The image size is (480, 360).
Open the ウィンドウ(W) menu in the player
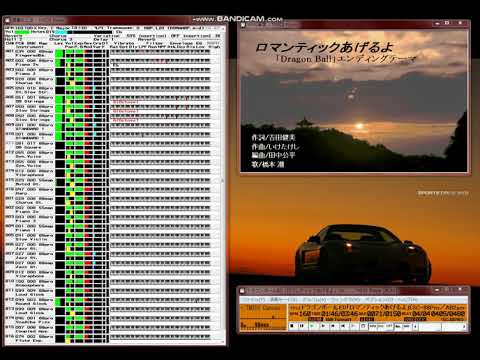pos(344,300)
